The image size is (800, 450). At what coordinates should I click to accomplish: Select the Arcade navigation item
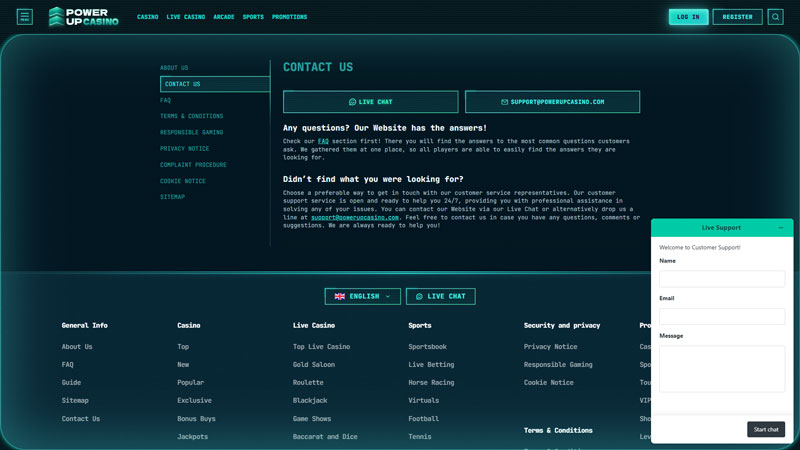point(223,17)
